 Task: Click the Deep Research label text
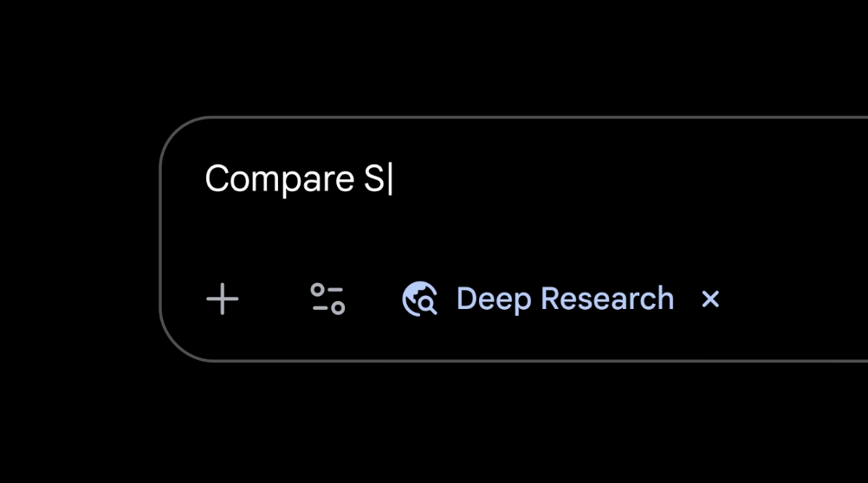pyautogui.click(x=565, y=299)
